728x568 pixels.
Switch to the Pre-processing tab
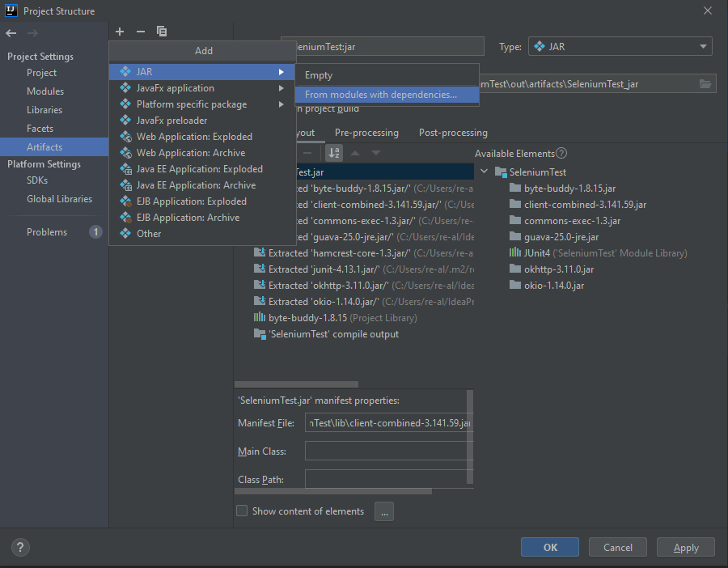366,133
